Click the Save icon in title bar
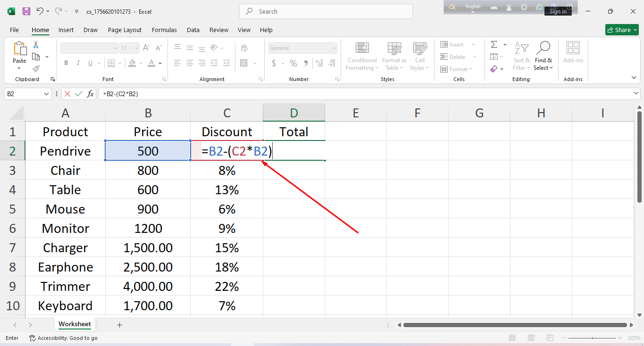644x346 pixels. [x=26, y=11]
